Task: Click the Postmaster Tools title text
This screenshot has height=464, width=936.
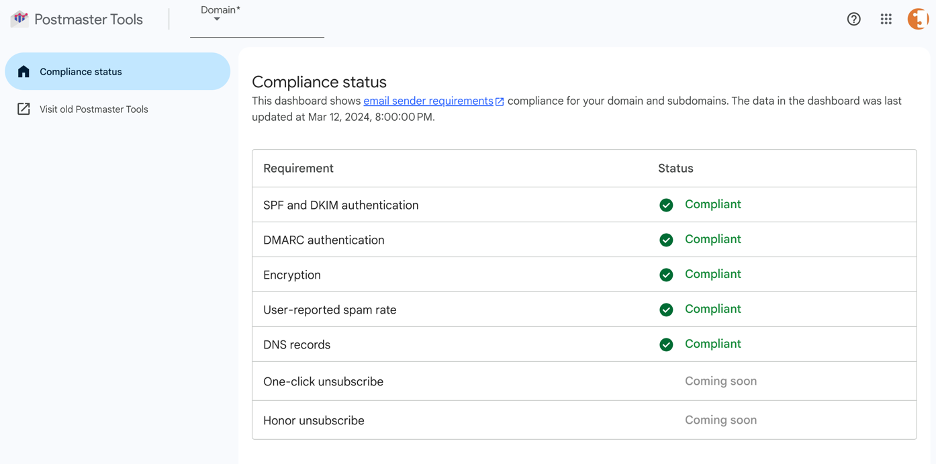Action: point(88,19)
